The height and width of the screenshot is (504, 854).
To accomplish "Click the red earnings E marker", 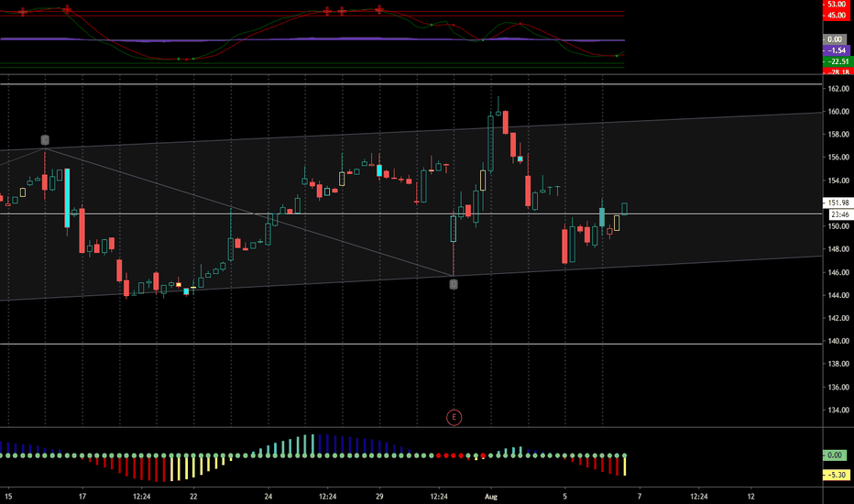I will pos(454,417).
